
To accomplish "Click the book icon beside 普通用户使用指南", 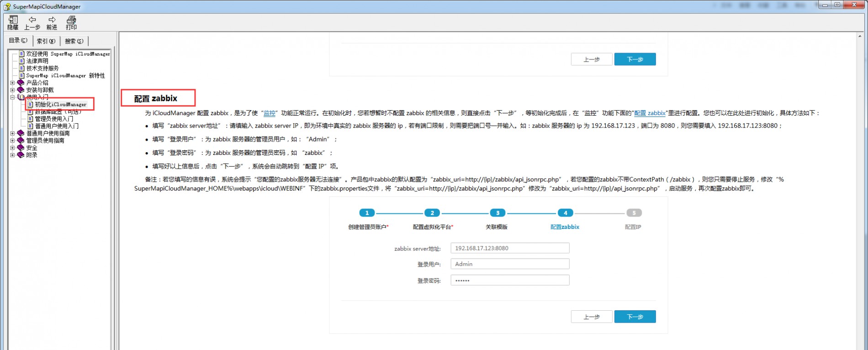I will [21, 133].
